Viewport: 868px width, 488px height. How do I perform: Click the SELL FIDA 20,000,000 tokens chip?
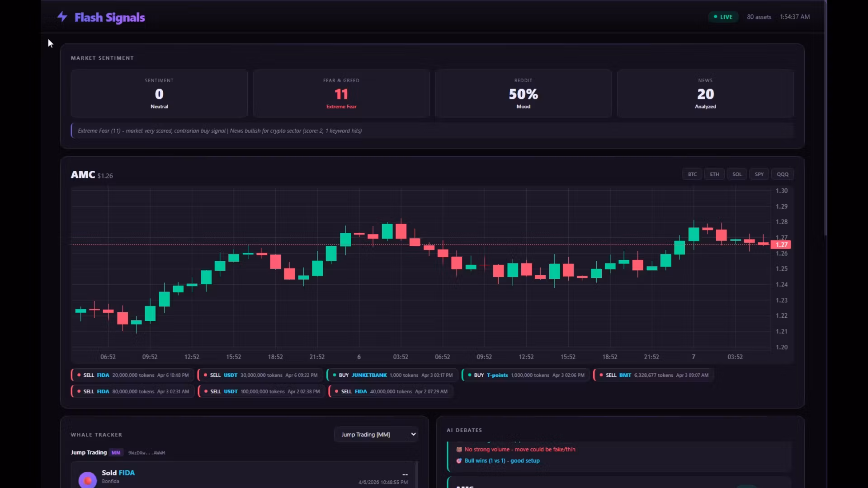[x=132, y=375]
